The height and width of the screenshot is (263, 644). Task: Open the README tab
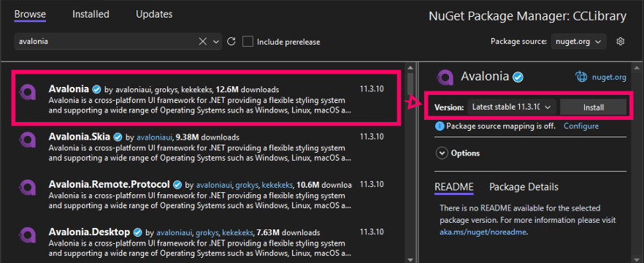(x=454, y=187)
